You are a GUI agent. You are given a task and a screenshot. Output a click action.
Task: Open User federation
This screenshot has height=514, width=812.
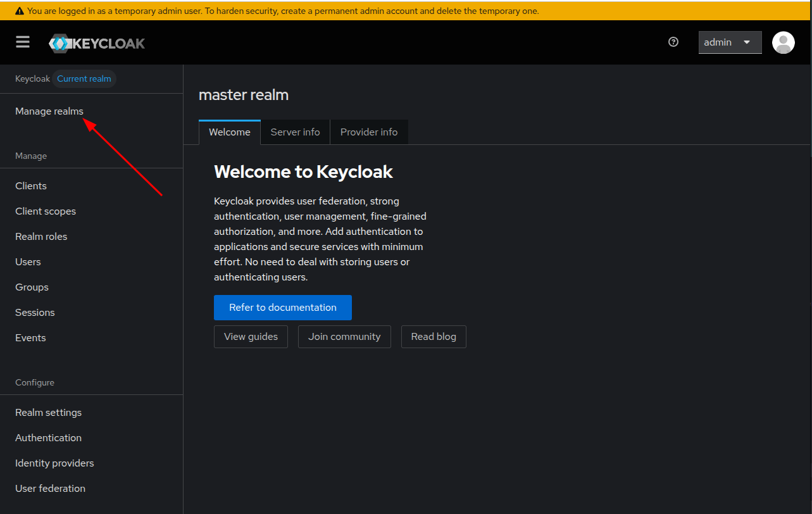click(x=51, y=489)
